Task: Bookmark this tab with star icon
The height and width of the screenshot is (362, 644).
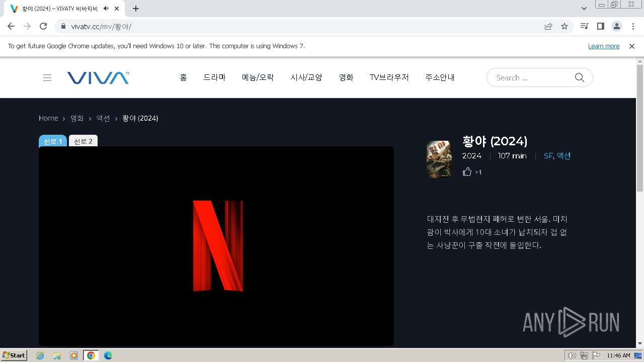Action: [x=565, y=26]
